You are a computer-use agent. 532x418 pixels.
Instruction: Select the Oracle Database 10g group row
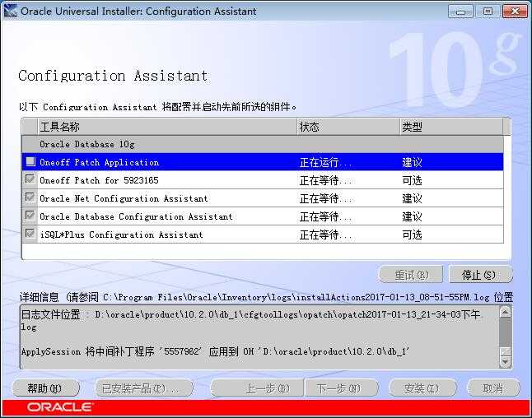click(263, 144)
